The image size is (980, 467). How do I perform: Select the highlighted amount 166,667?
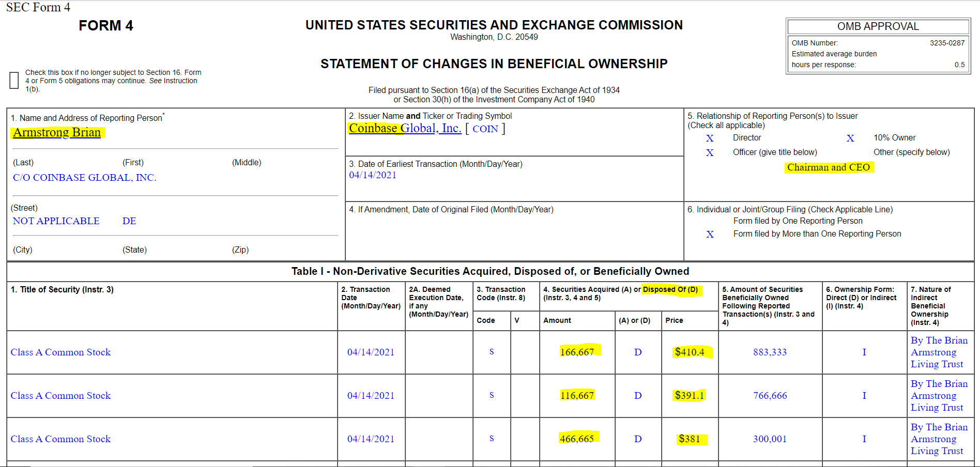577,352
